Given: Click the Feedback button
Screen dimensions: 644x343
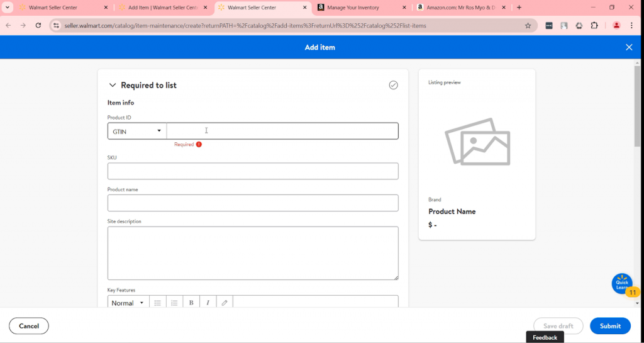Looking at the screenshot, I should point(545,337).
